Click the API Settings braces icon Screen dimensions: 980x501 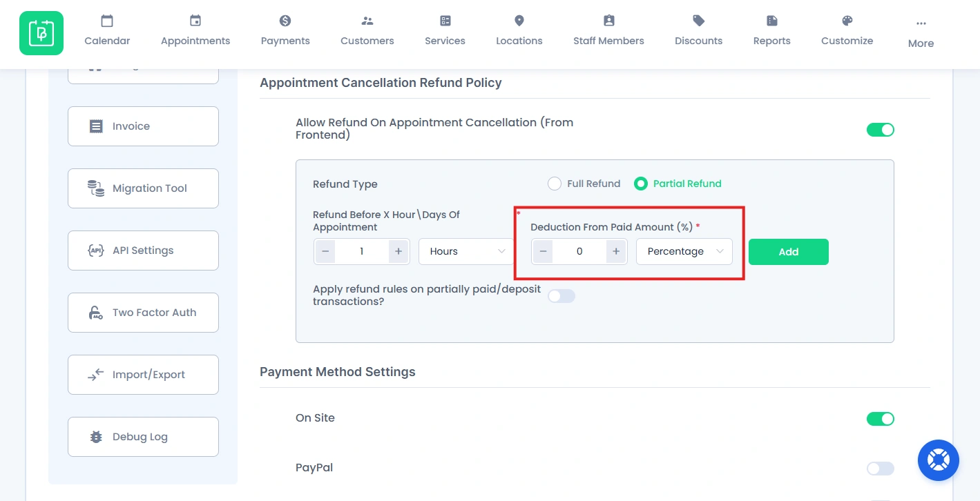[96, 250]
